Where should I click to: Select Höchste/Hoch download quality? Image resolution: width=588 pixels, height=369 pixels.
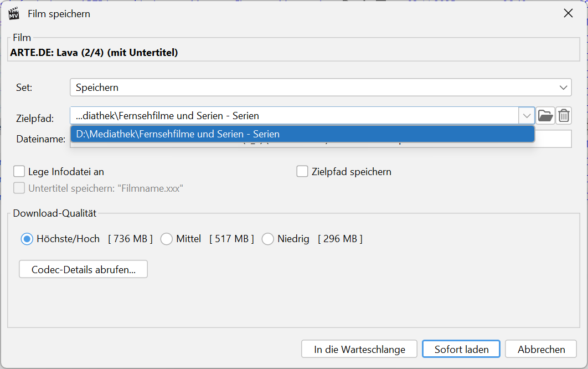(27, 239)
